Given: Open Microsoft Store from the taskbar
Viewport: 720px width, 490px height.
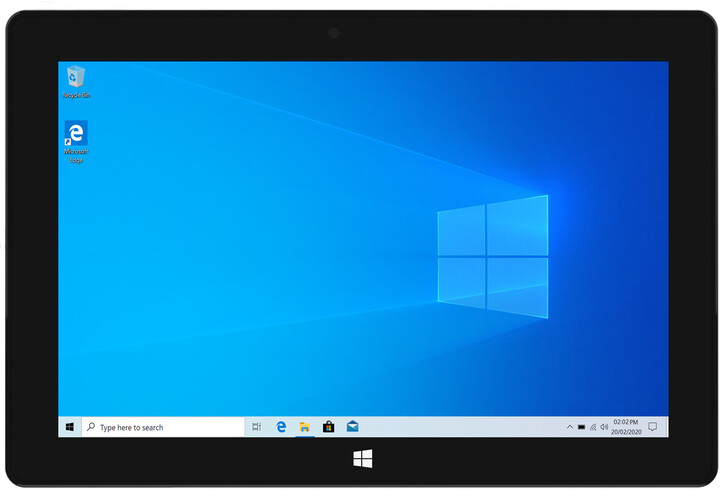Looking at the screenshot, I should [x=328, y=427].
